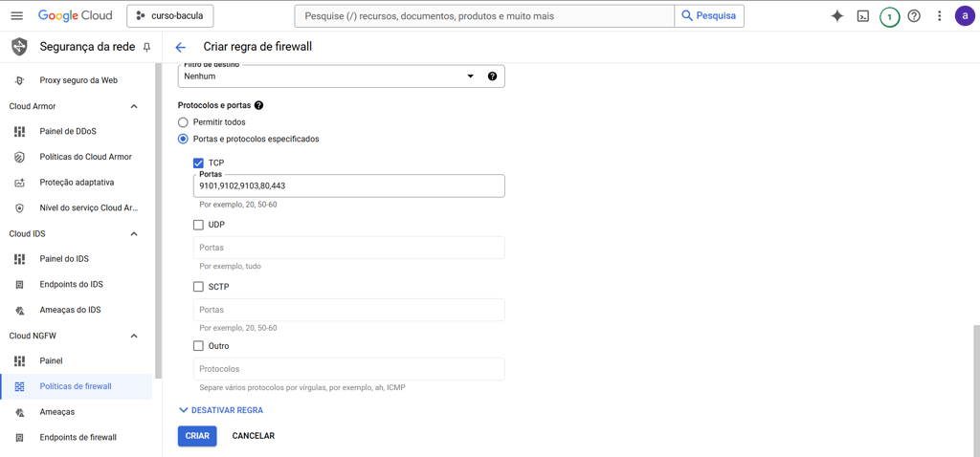Open the main navigation hamburger menu
The image size is (980, 457).
(16, 16)
